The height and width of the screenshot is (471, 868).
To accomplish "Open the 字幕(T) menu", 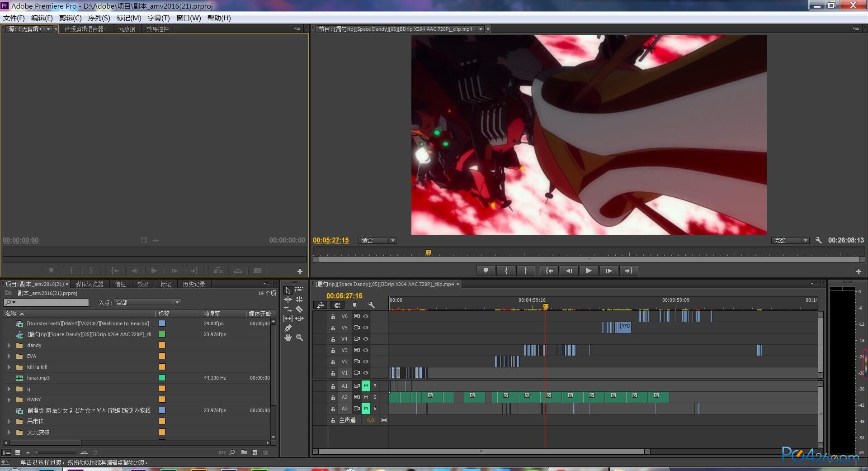I will pyautogui.click(x=159, y=18).
